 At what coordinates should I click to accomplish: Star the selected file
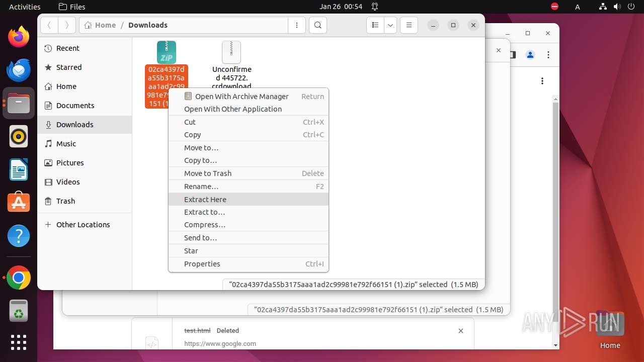click(249, 251)
